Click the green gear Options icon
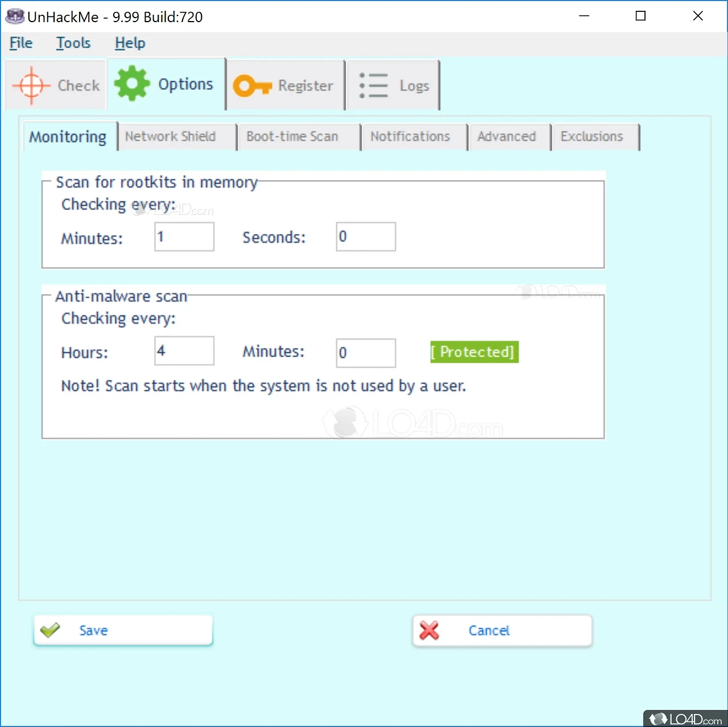Image resolution: width=728 pixels, height=727 pixels. (132, 84)
